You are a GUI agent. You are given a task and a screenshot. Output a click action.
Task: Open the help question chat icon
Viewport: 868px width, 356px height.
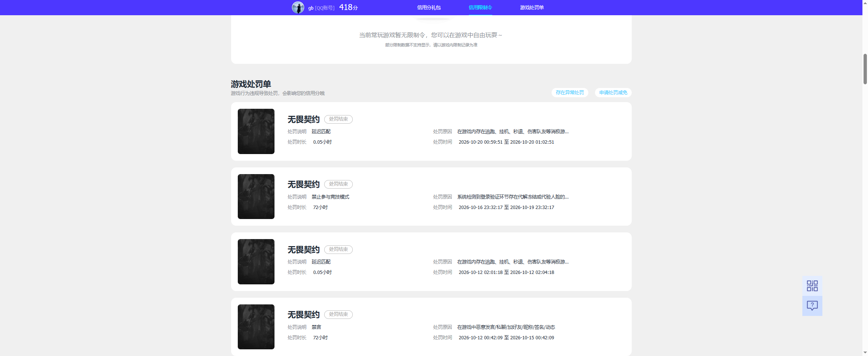tap(812, 306)
